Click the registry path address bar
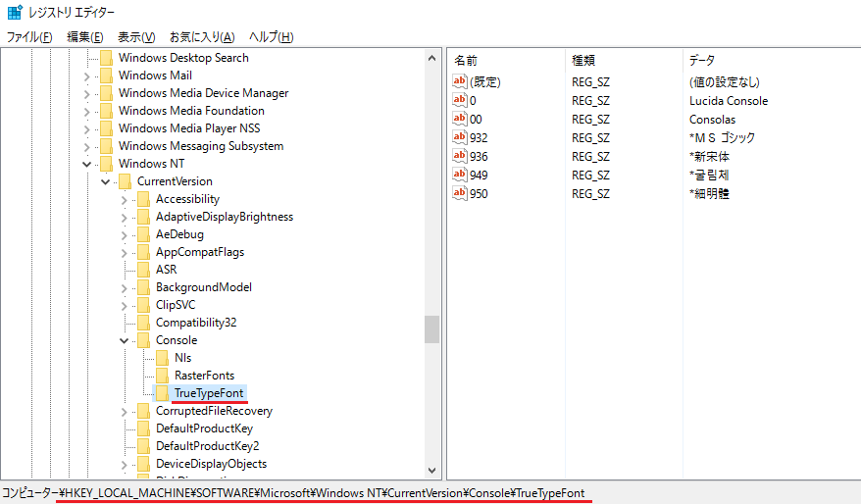Screen dimensions: 861x504 click(x=324, y=491)
